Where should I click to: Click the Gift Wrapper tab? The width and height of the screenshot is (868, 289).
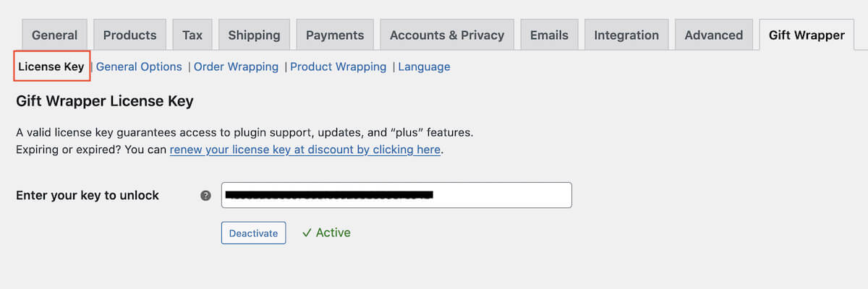[x=807, y=35]
